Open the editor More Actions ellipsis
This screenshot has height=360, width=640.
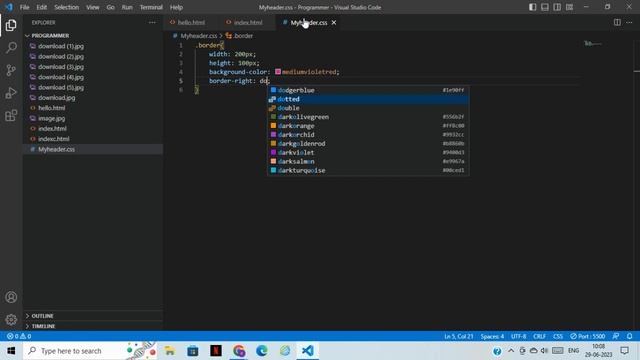coord(629,22)
